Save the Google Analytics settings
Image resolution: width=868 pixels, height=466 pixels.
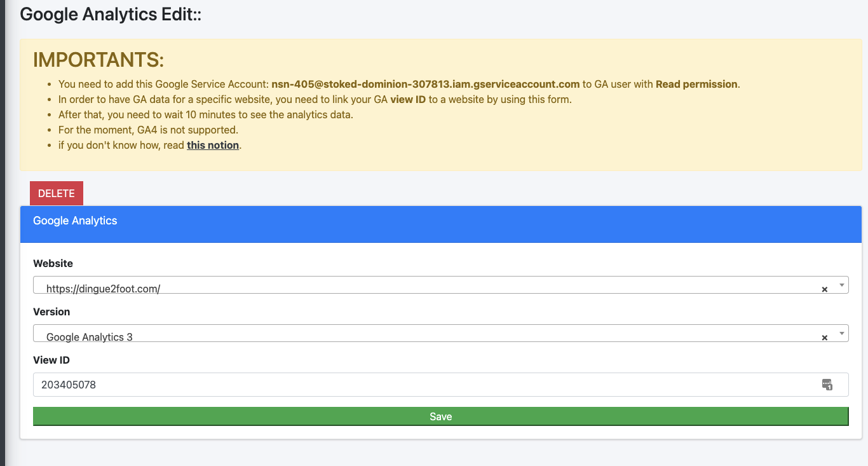440,416
